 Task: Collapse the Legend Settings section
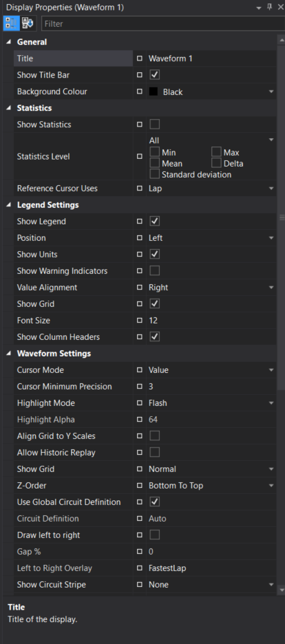[9, 204]
